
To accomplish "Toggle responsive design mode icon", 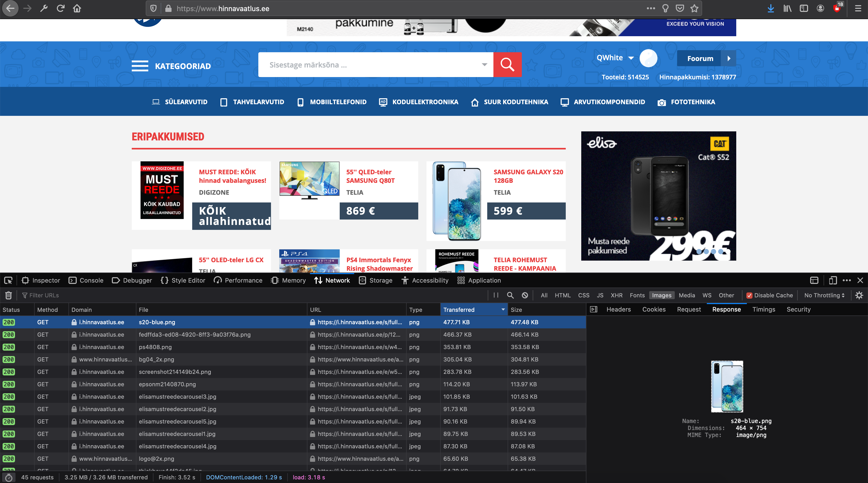I will (x=833, y=280).
